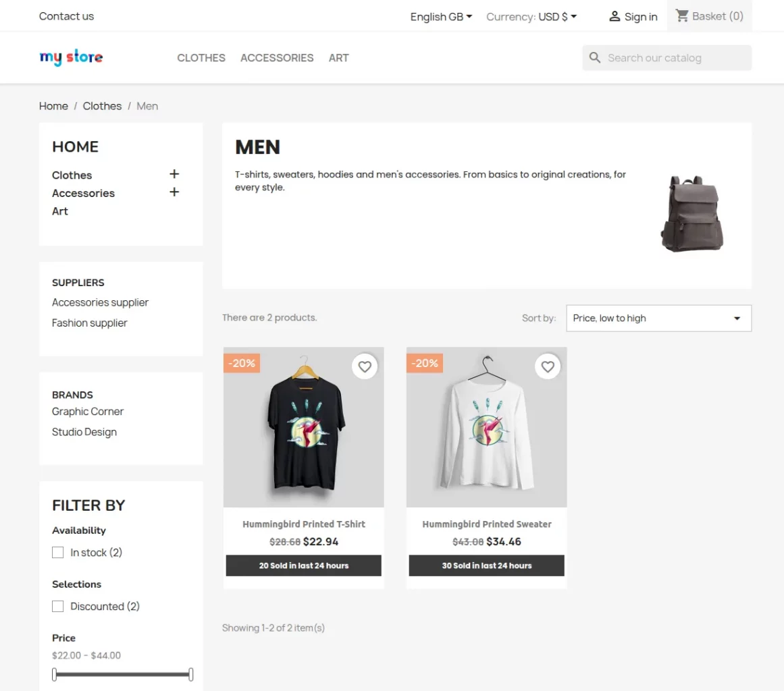Click the left price slider handle
The image size is (784, 691).
point(55,675)
